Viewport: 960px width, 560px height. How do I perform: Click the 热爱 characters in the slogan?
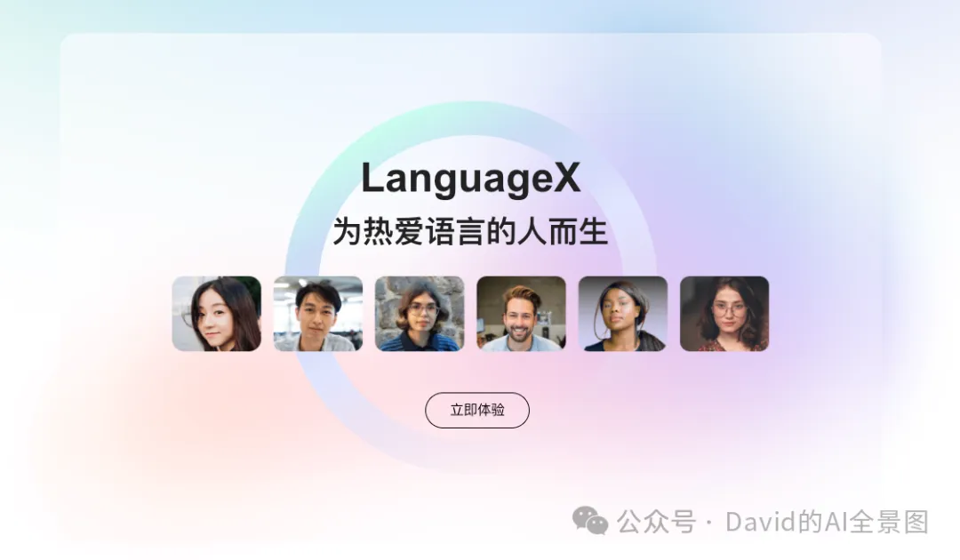point(394,232)
